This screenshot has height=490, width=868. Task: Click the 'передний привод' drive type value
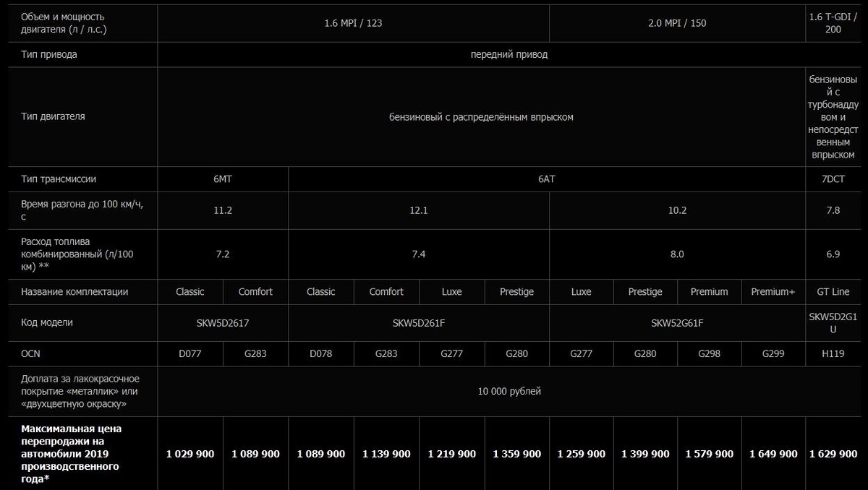509,55
